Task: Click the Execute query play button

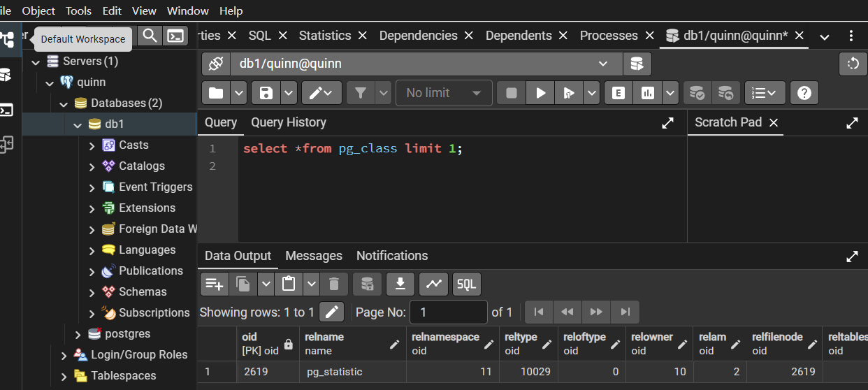Action: point(540,93)
